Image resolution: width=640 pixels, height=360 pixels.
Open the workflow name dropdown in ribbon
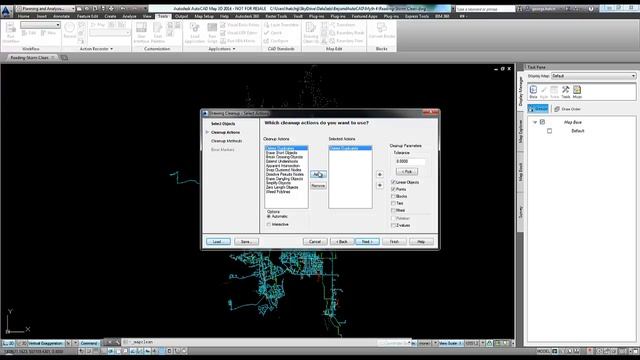pyautogui.click(x=40, y=25)
